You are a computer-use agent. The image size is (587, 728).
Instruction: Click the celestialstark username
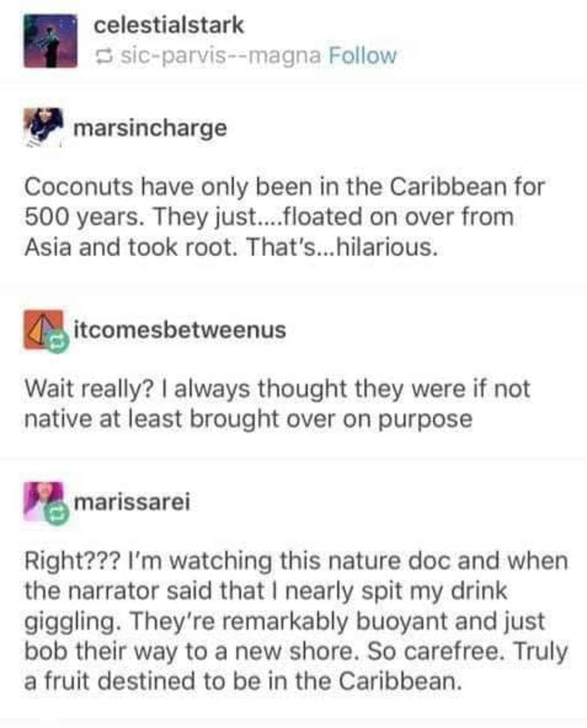click(x=168, y=26)
